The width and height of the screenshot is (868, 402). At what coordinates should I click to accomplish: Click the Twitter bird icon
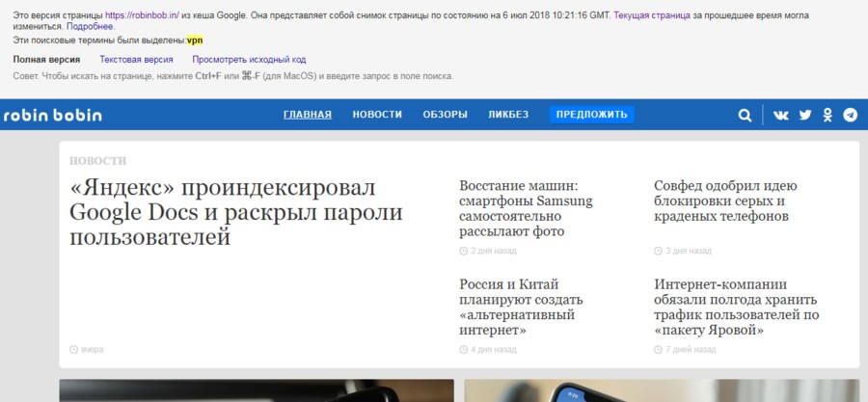(x=804, y=115)
